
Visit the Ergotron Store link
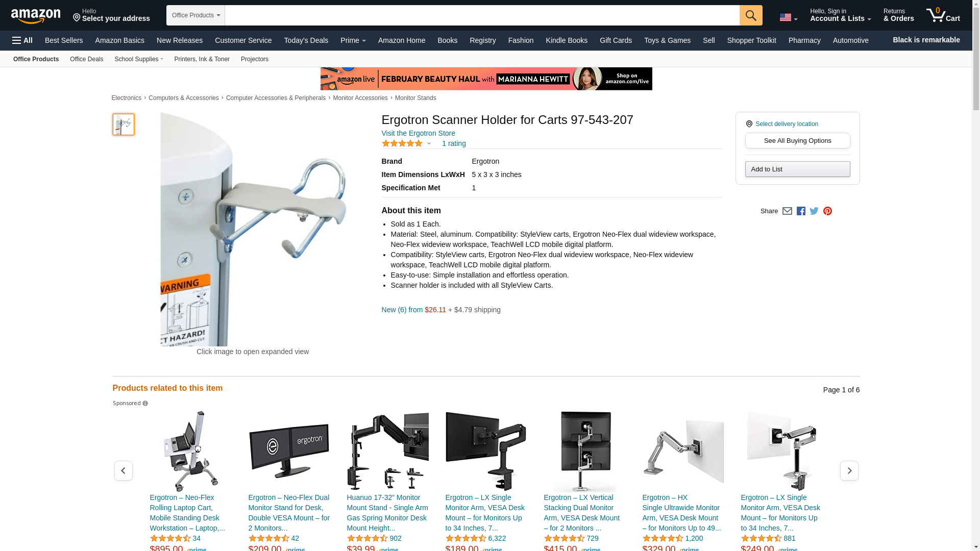[x=419, y=133]
